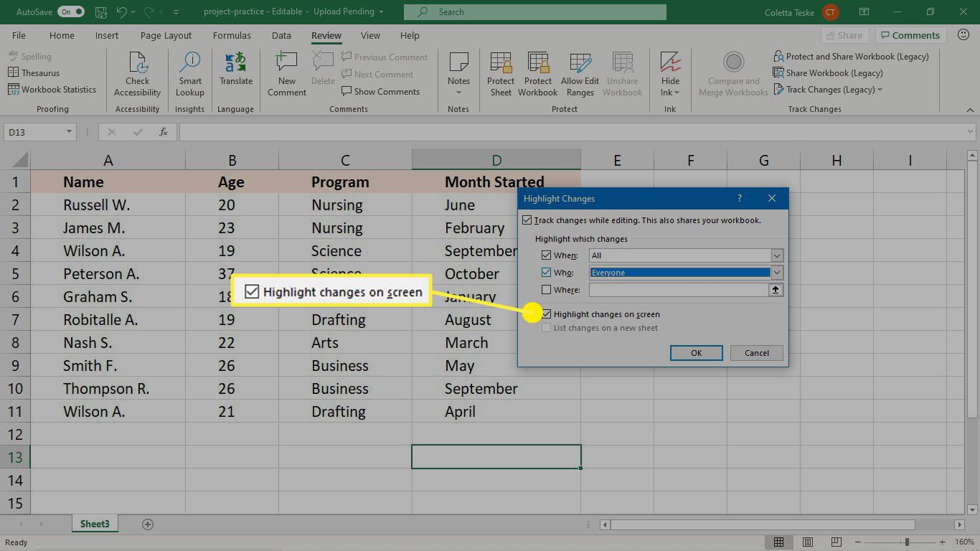
Task: Toggle Track changes while editing checkbox
Action: (528, 221)
